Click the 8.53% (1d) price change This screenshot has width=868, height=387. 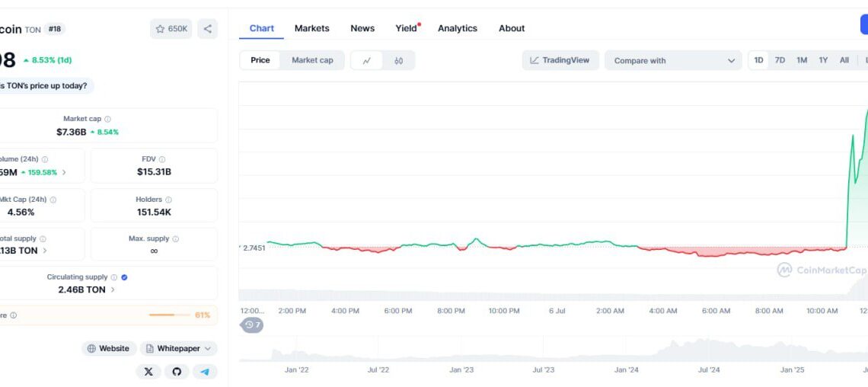click(48, 59)
